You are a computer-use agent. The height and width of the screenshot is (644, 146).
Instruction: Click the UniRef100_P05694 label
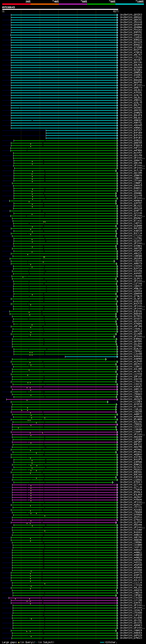(x=131, y=500)
